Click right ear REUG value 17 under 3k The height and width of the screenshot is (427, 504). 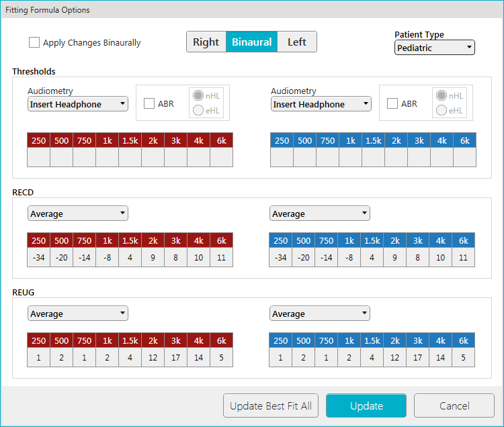coord(176,357)
